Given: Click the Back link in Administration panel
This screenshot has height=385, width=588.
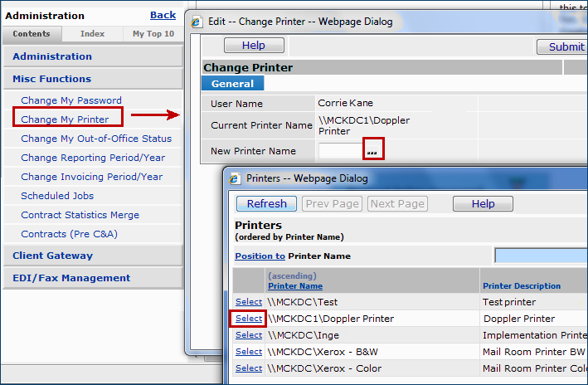Looking at the screenshot, I should (163, 15).
